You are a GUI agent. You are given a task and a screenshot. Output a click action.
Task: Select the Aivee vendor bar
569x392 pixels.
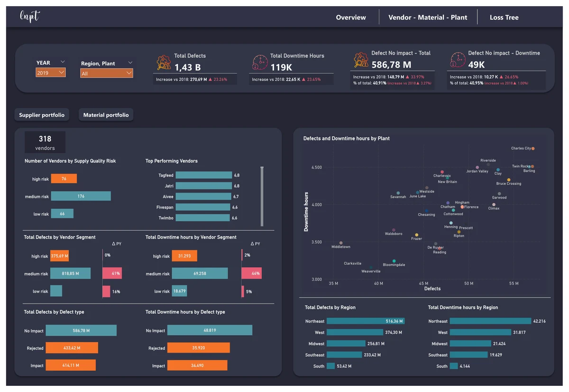tap(203, 197)
